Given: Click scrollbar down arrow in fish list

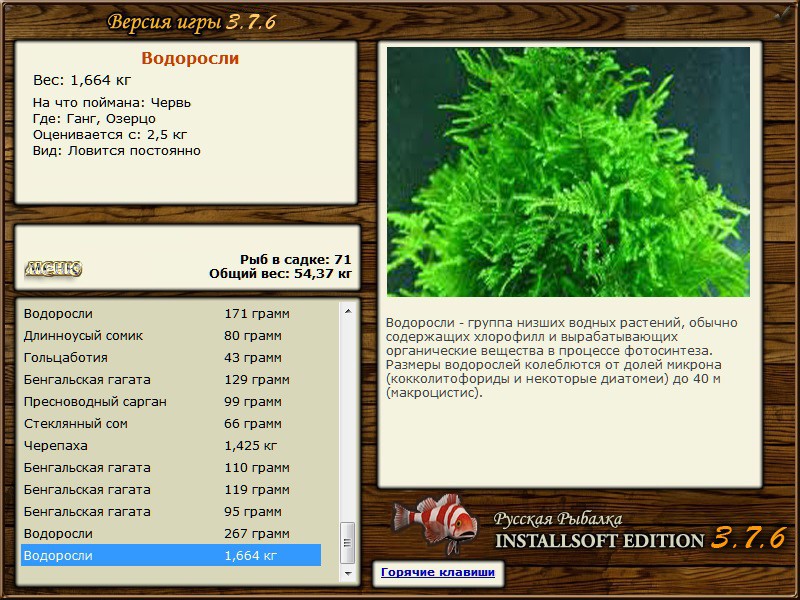Looking at the screenshot, I should tap(348, 573).
